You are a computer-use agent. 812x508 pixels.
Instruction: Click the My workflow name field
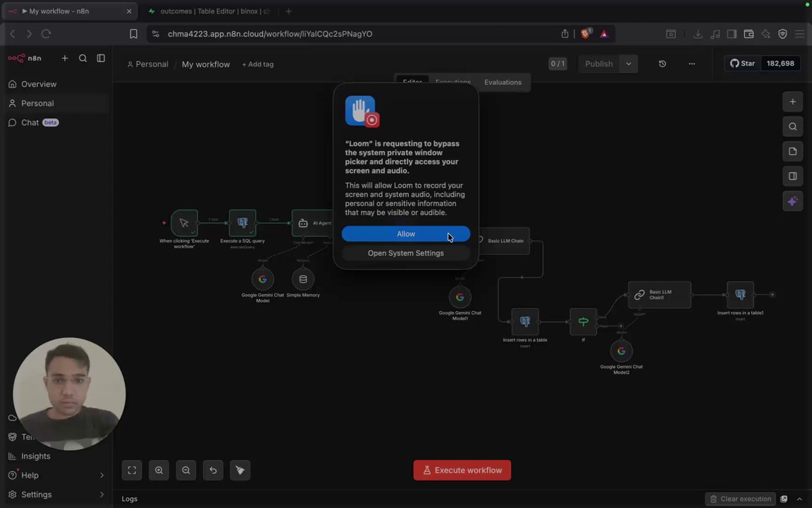tap(206, 64)
